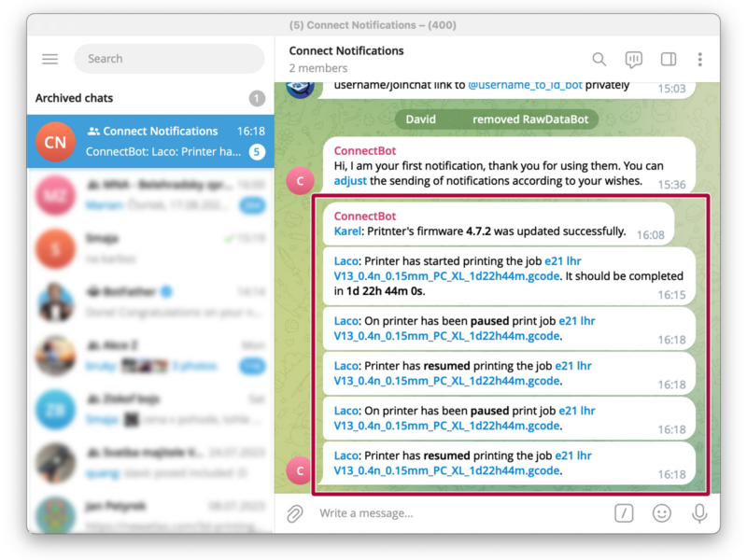Open the main Telegram hamburger menu
The image size is (747, 560).
[x=49, y=58]
